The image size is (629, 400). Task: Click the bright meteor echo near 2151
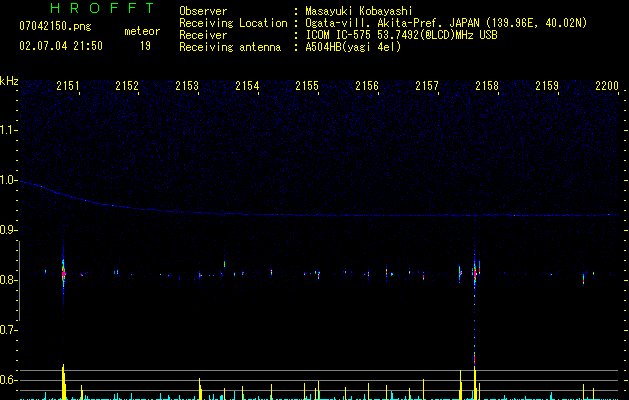point(63,274)
